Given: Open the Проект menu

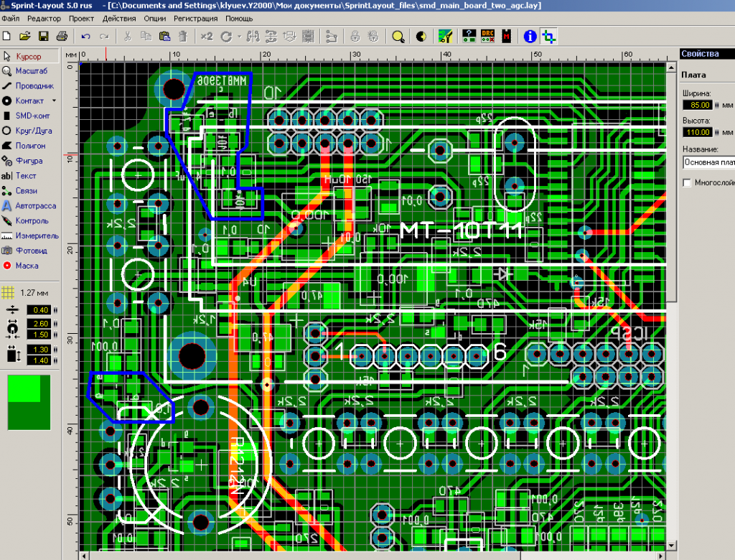Looking at the screenshot, I should click(x=81, y=18).
